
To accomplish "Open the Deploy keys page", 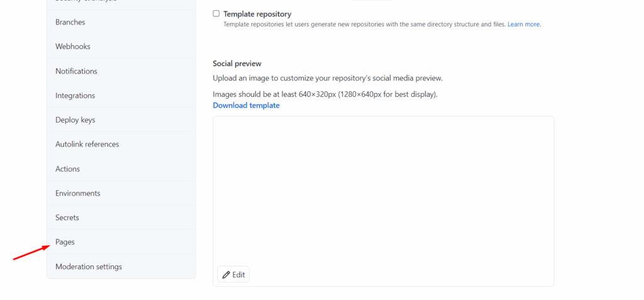I will click(121, 120).
